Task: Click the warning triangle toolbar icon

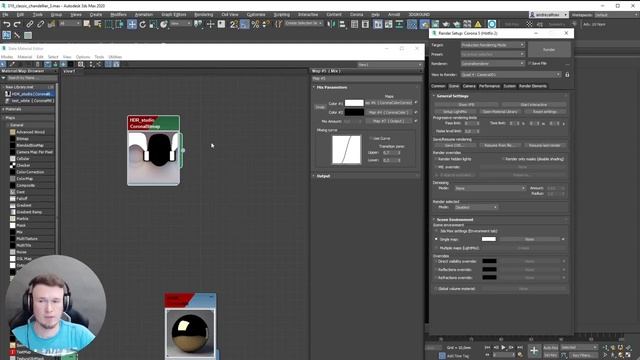Action: coord(478,24)
